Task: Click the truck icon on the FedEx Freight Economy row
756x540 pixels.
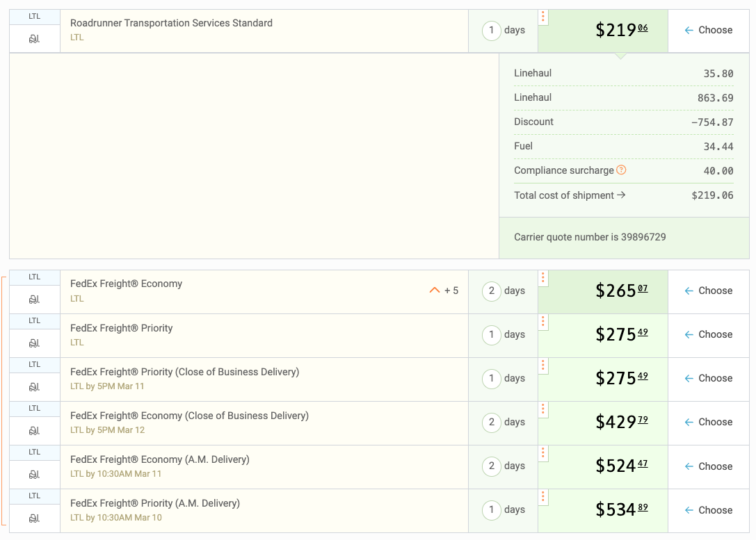Action: [x=34, y=300]
